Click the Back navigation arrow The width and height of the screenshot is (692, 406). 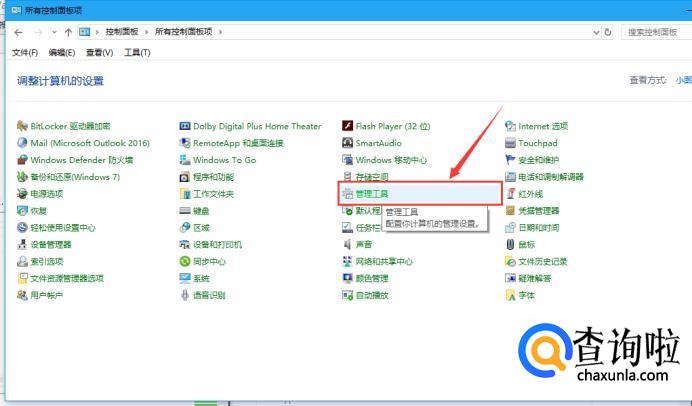[x=18, y=32]
